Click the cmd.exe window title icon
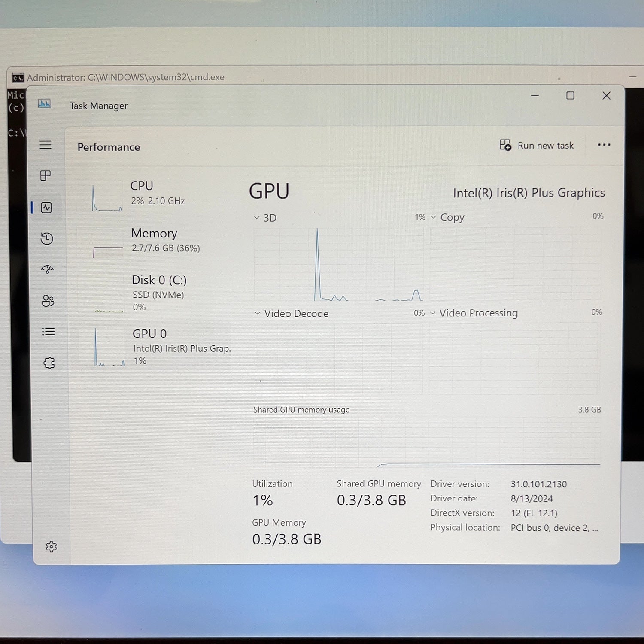The image size is (644, 644). point(18,78)
